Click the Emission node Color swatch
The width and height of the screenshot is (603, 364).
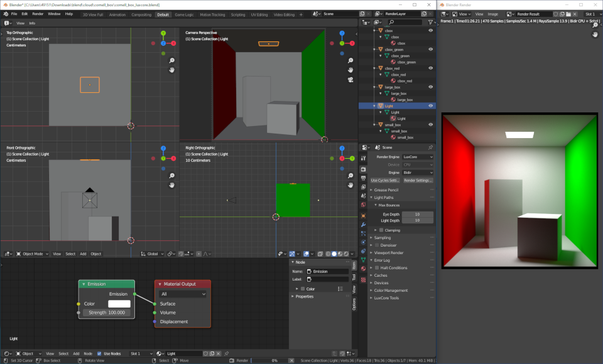point(119,304)
